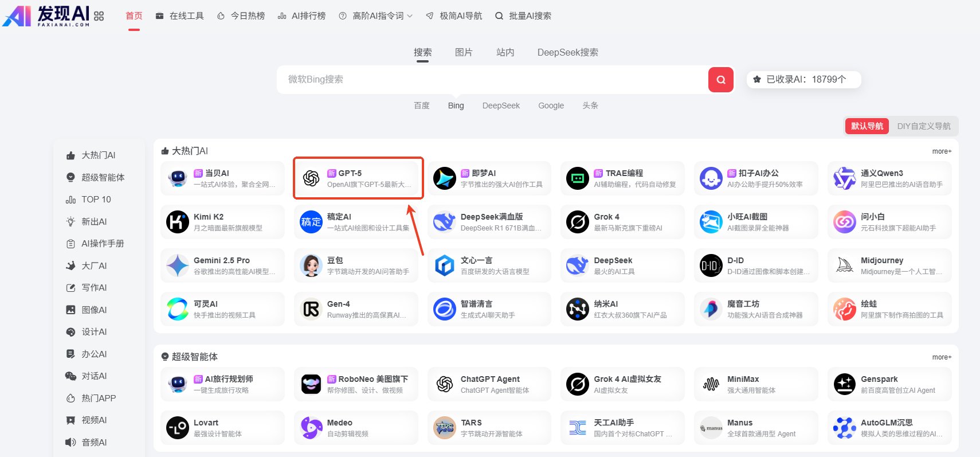The image size is (980, 457).
Task: Open the 绘蛙 icon
Action: [845, 309]
